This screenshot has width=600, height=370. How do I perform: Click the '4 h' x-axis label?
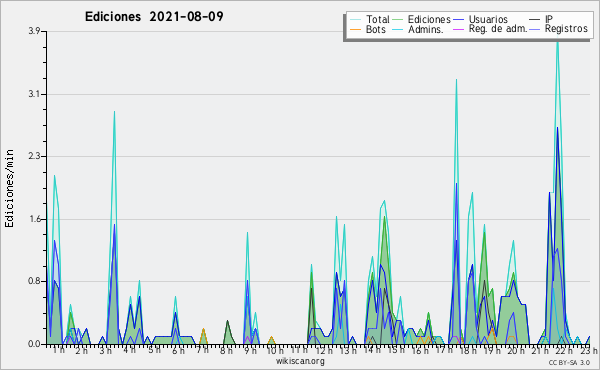click(129, 350)
